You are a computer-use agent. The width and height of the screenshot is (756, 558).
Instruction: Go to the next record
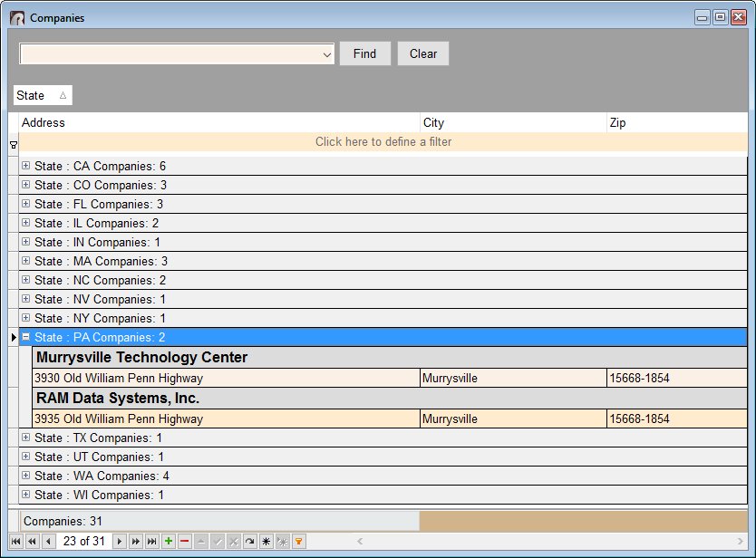(x=120, y=541)
